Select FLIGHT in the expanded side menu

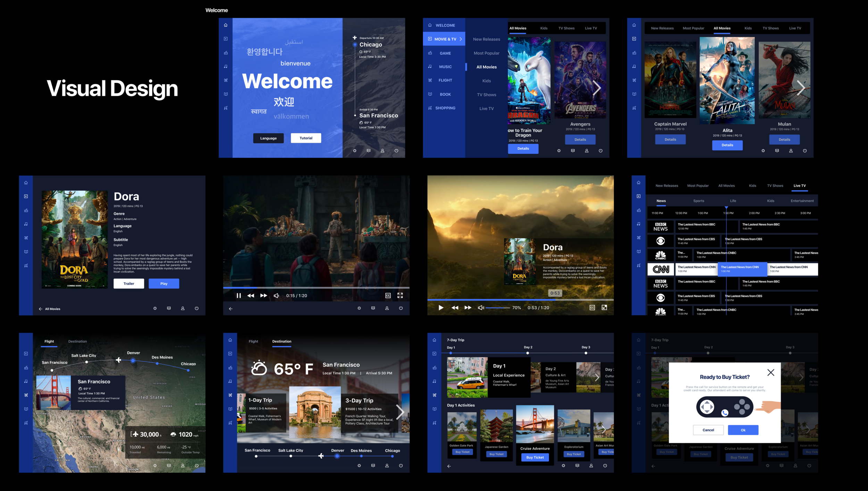[445, 80]
